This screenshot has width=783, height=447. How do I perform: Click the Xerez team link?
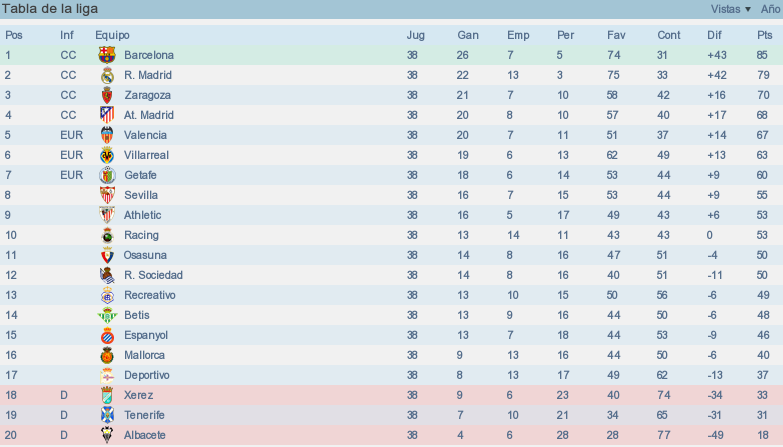click(138, 395)
